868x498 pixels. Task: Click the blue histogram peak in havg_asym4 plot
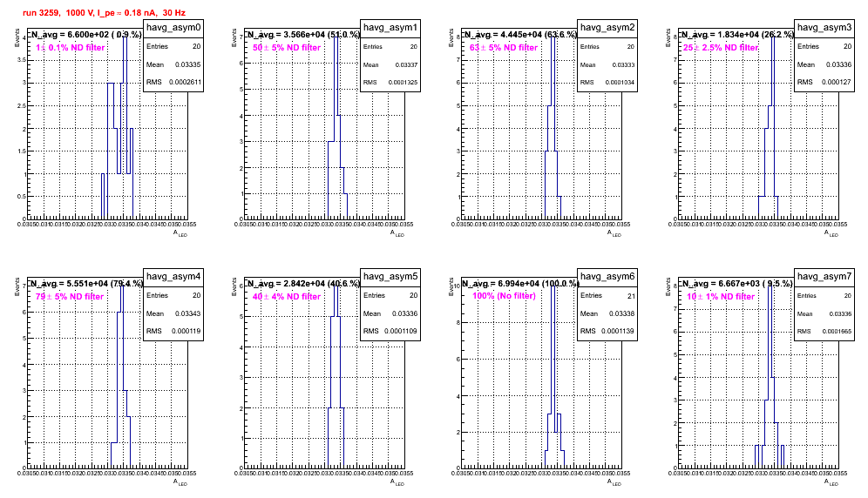pos(122,286)
